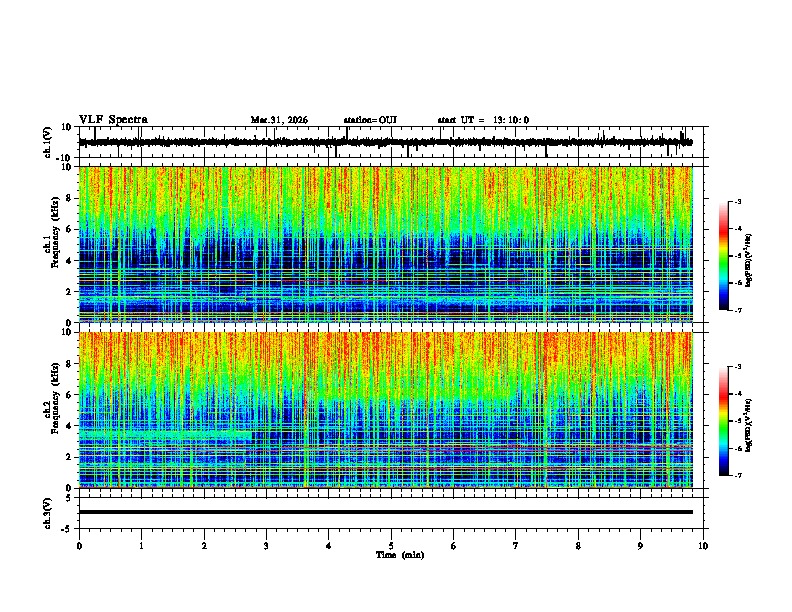Click the "-3" label on ch.1 colorbar
Image resolution: width=792 pixels, height=612 pixels.
[x=737, y=201]
